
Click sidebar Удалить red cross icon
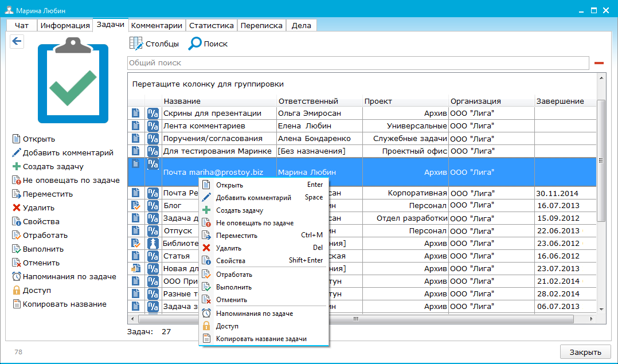16,208
